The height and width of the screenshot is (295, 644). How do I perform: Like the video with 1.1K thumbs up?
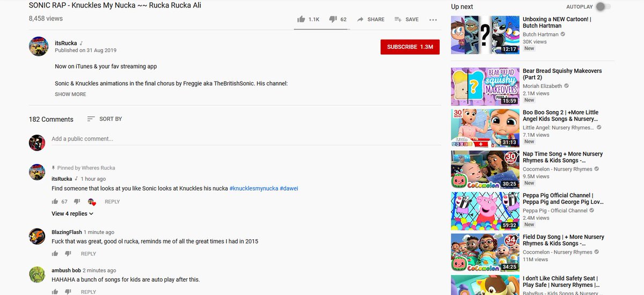(x=302, y=19)
